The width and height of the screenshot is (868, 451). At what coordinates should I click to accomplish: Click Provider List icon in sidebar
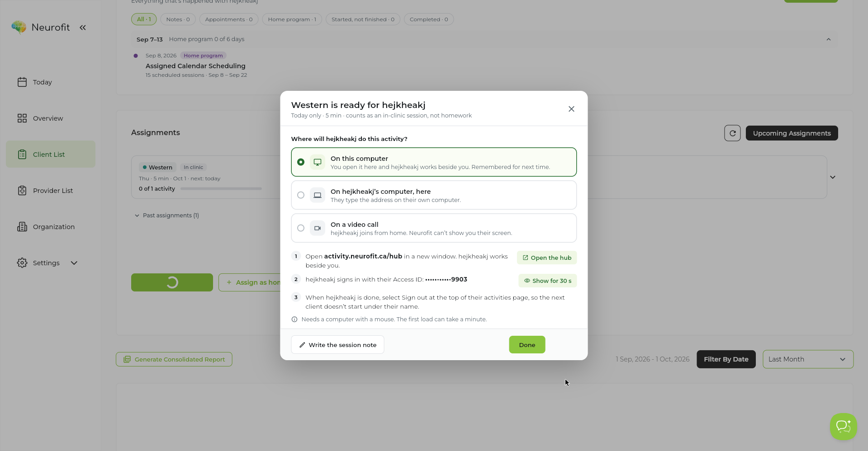pos(22,190)
